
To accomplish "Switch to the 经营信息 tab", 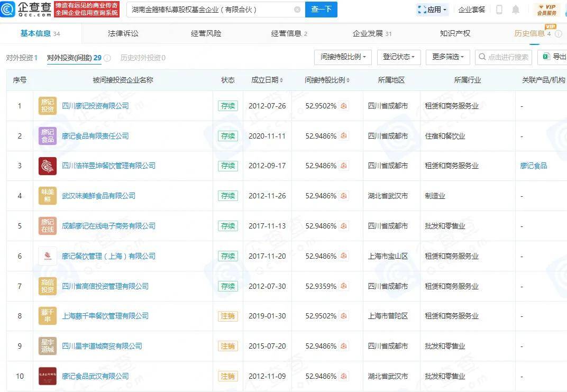I will (289, 34).
